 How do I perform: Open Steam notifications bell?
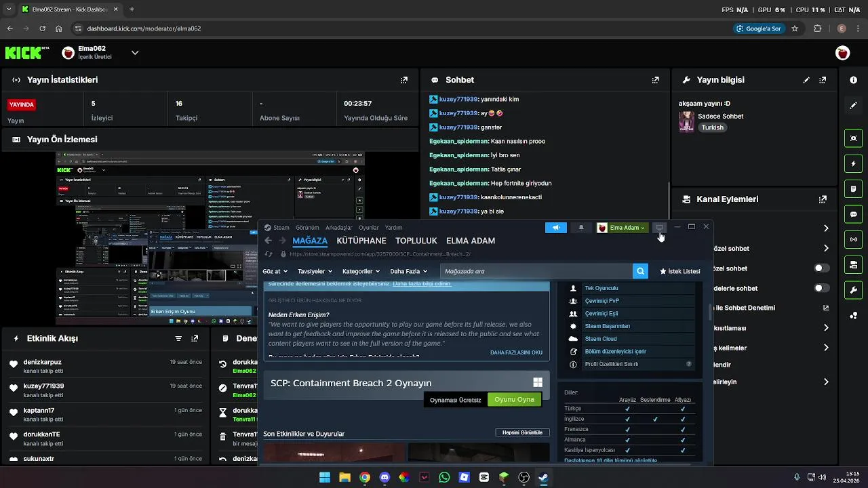[x=581, y=228]
